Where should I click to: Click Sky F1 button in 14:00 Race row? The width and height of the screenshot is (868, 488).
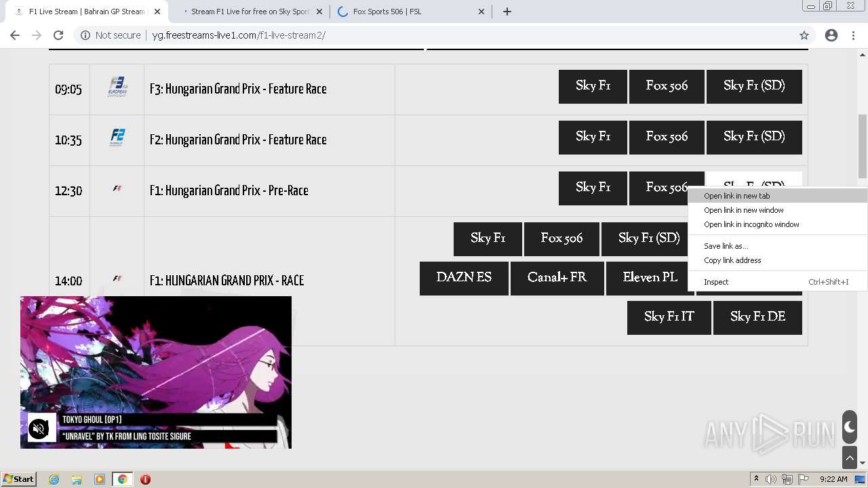coord(488,239)
